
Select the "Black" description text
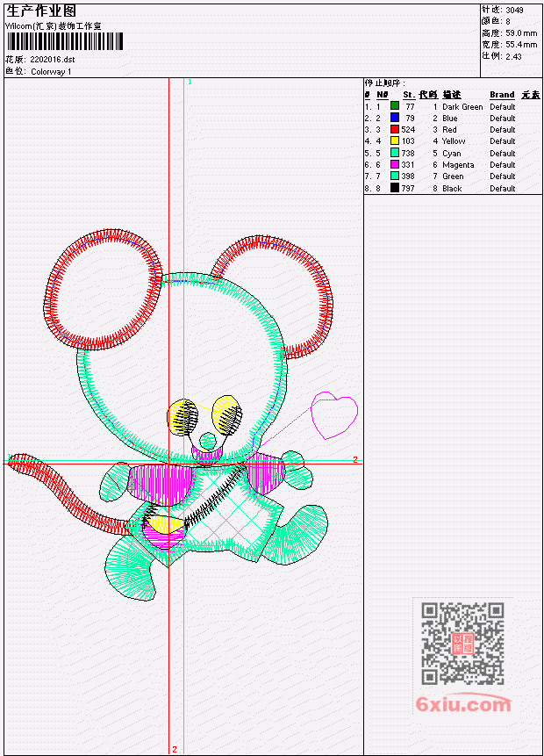point(452,189)
